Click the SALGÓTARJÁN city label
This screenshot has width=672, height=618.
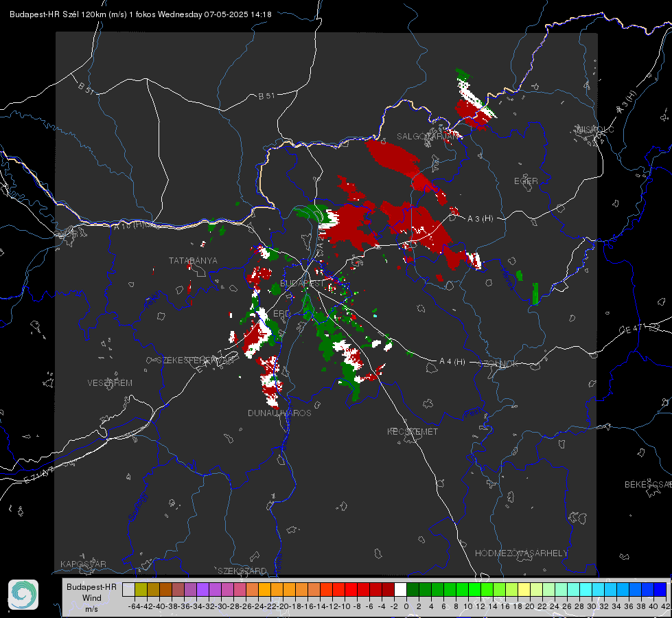429,137
